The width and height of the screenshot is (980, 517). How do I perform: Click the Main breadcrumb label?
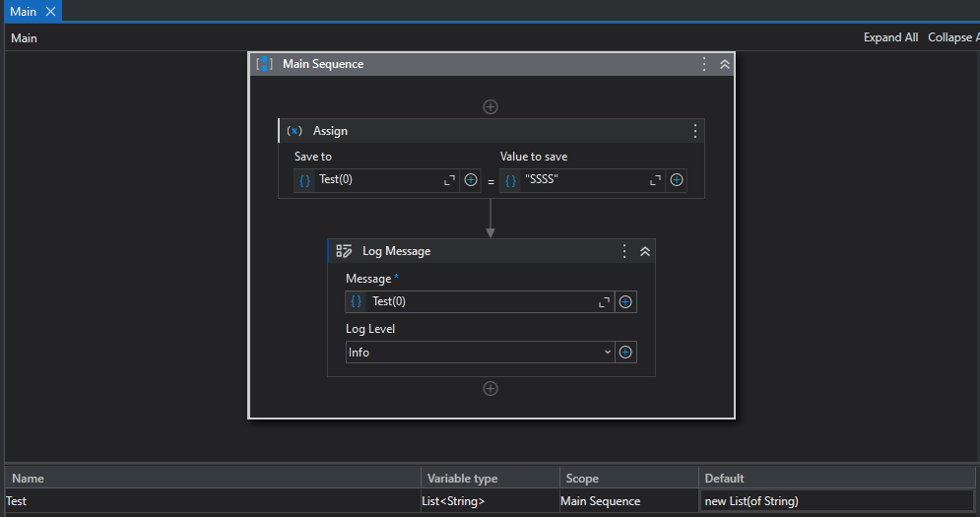[x=24, y=38]
